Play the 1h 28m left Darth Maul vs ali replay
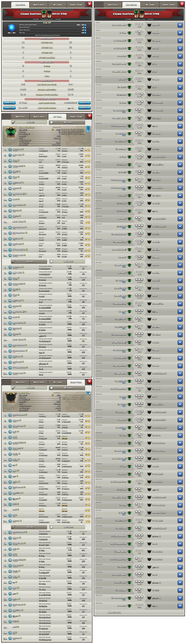This screenshot has height=644, width=186. click(x=180, y=64)
